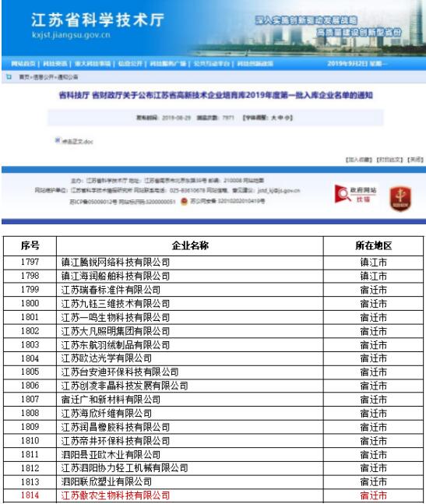Click the date text 2019年9月2日 in nav bar
The width and height of the screenshot is (426, 504).
347,64
